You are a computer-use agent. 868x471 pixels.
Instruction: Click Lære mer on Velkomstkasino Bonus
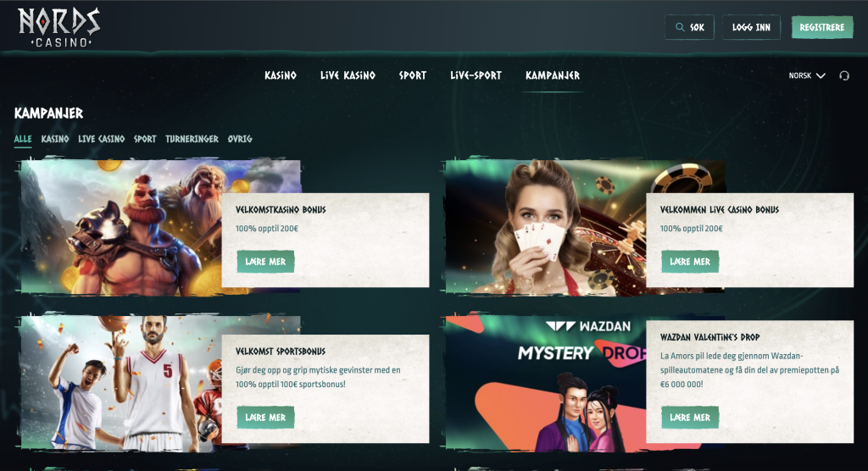[x=265, y=261]
